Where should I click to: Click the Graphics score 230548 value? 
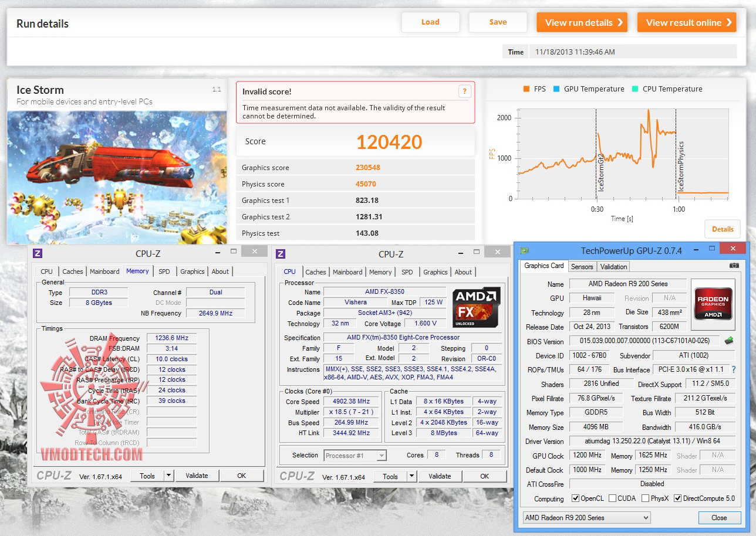click(368, 167)
